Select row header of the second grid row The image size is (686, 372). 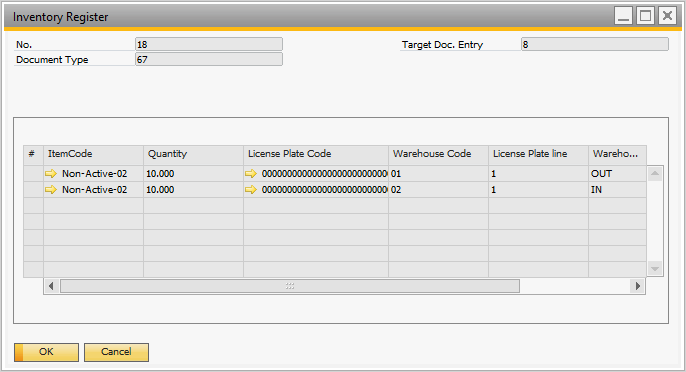(x=33, y=190)
